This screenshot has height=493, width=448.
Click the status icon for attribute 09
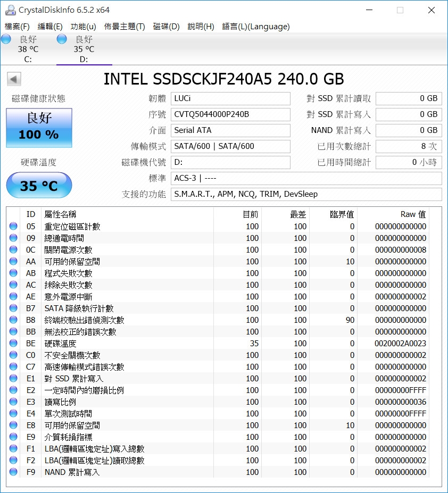(13, 238)
